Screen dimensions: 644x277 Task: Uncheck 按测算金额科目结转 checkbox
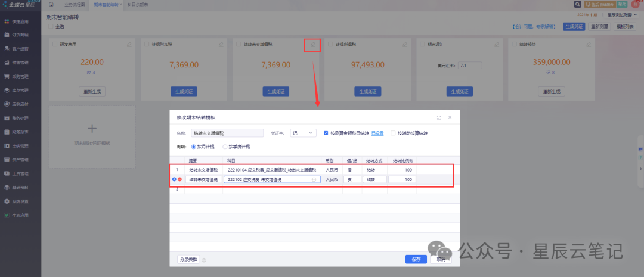tap(326, 133)
